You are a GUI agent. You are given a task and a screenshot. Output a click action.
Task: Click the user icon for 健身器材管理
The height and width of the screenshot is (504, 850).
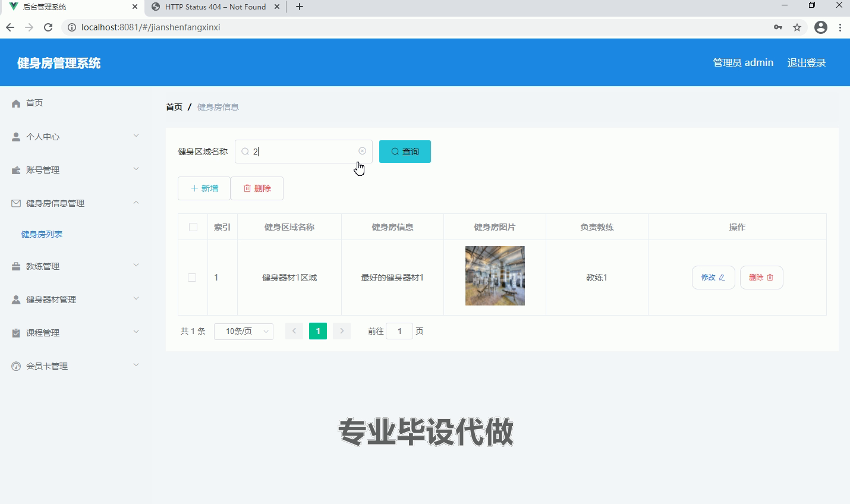pos(16,300)
